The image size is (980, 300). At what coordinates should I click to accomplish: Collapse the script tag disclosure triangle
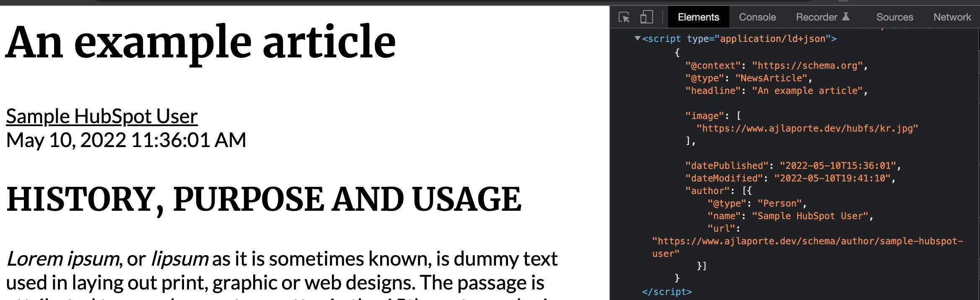click(638, 39)
